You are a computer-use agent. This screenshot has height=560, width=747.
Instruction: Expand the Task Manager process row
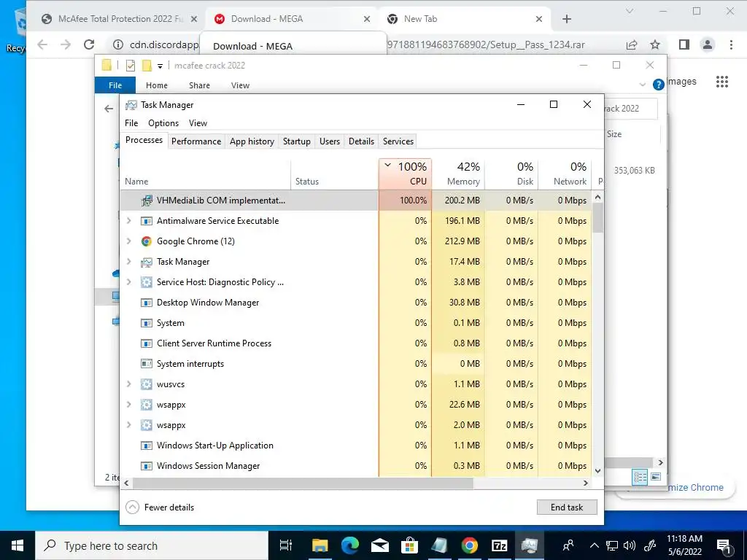tap(128, 262)
